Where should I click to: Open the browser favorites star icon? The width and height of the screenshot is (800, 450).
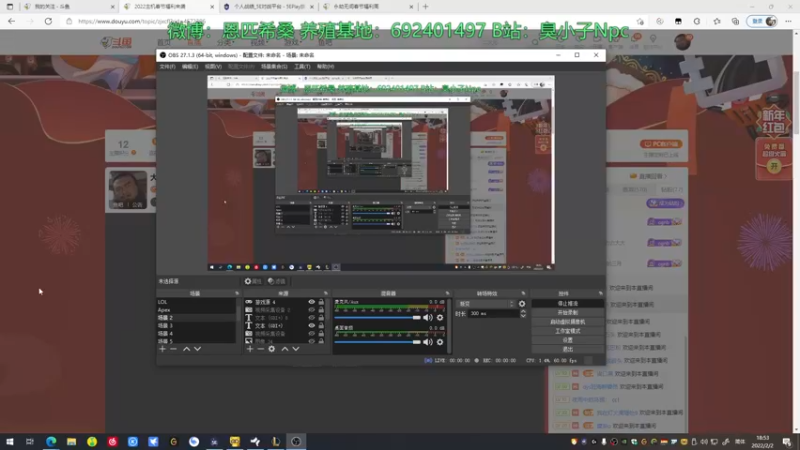tap(717, 21)
